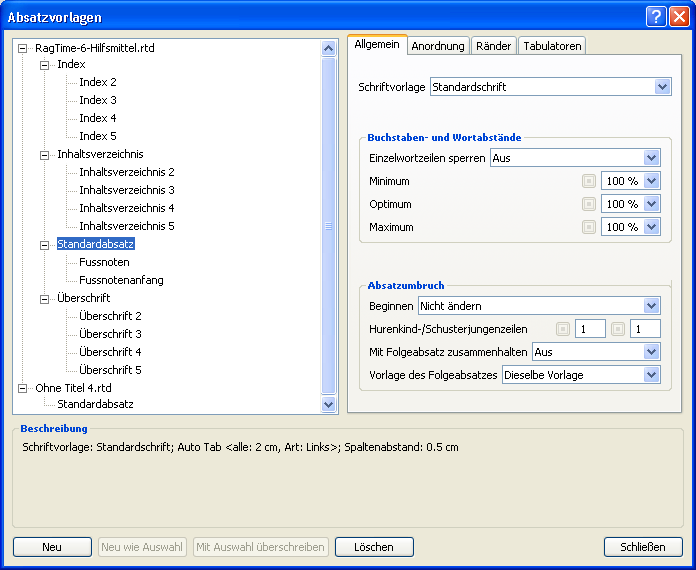Switch to the Tabulatoren tab
The height and width of the screenshot is (570, 696).
[551, 46]
